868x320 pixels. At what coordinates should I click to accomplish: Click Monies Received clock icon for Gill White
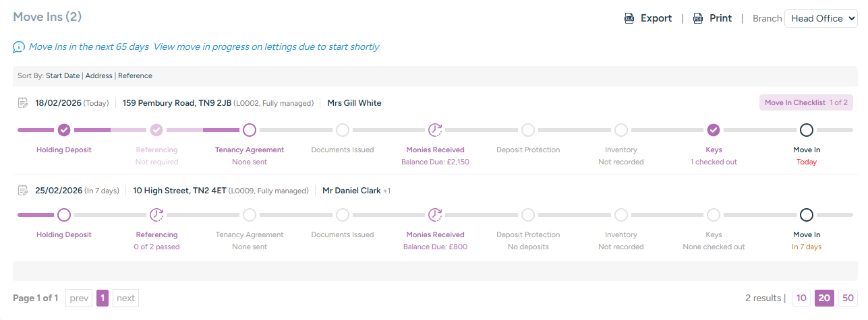[x=435, y=130]
